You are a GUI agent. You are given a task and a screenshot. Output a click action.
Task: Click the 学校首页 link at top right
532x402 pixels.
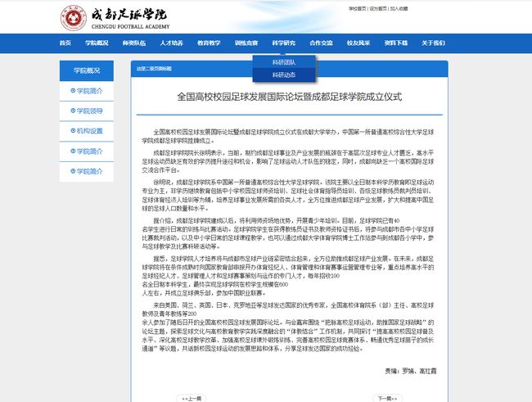point(358,8)
